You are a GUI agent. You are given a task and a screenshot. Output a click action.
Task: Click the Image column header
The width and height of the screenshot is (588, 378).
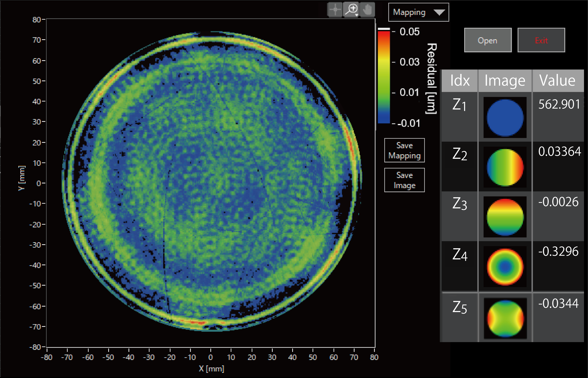click(505, 81)
